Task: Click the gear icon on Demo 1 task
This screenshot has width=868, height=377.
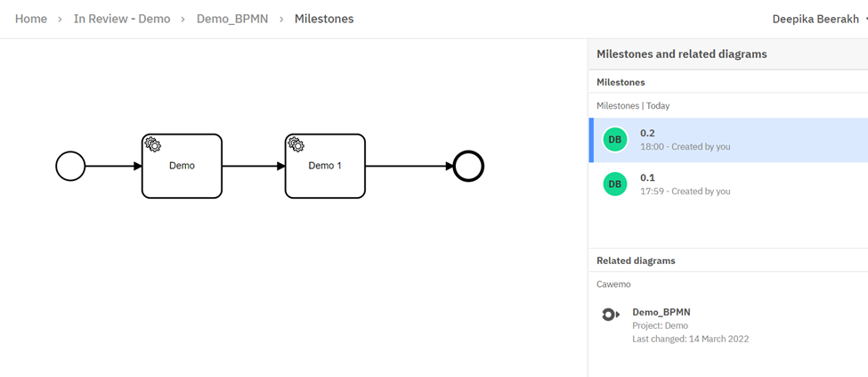Action: point(296,144)
